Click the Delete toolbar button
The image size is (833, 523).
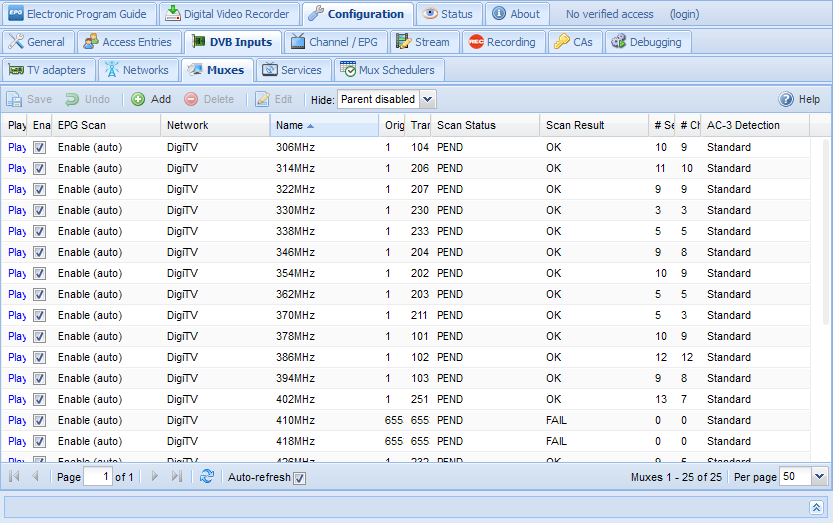[209, 99]
